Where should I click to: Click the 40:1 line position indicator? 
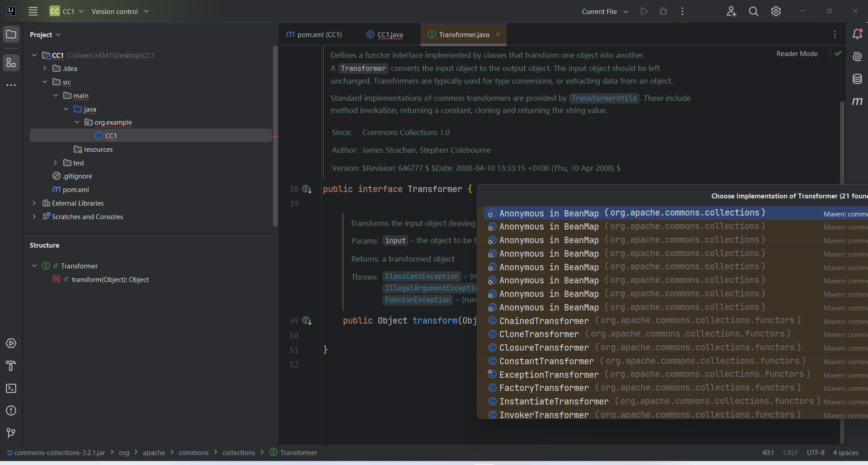click(x=768, y=453)
